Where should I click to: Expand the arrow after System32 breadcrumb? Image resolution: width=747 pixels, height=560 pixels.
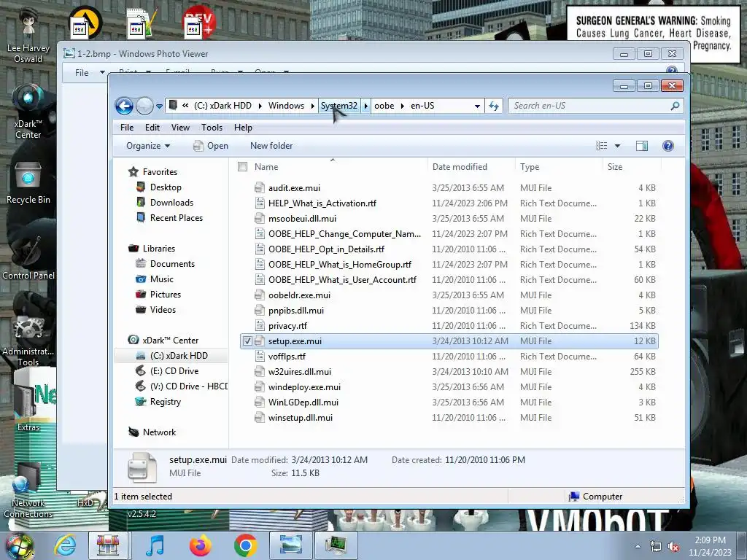click(365, 106)
